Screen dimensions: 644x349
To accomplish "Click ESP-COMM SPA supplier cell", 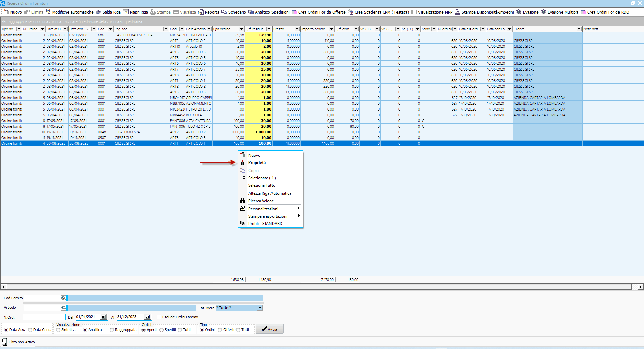I will point(141,132).
